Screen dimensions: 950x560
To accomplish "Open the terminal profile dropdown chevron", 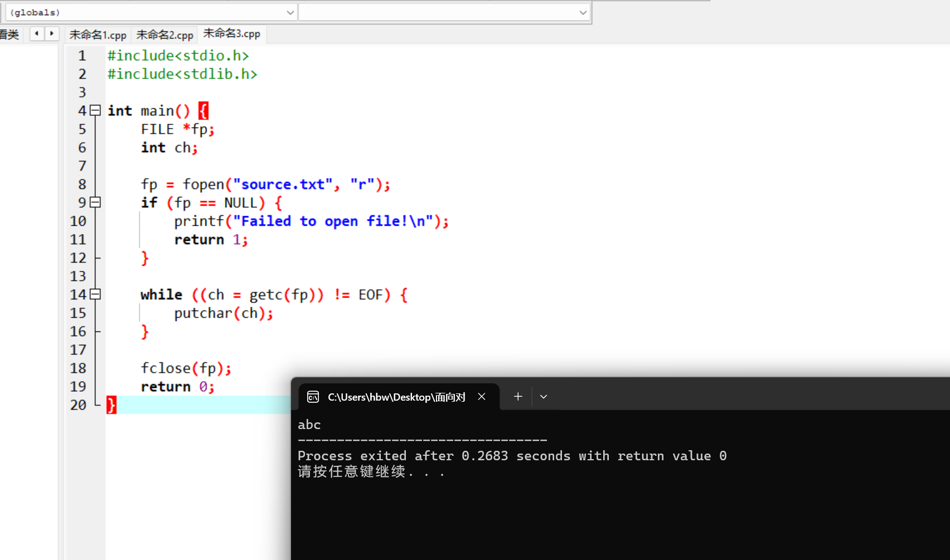I will pyautogui.click(x=544, y=397).
